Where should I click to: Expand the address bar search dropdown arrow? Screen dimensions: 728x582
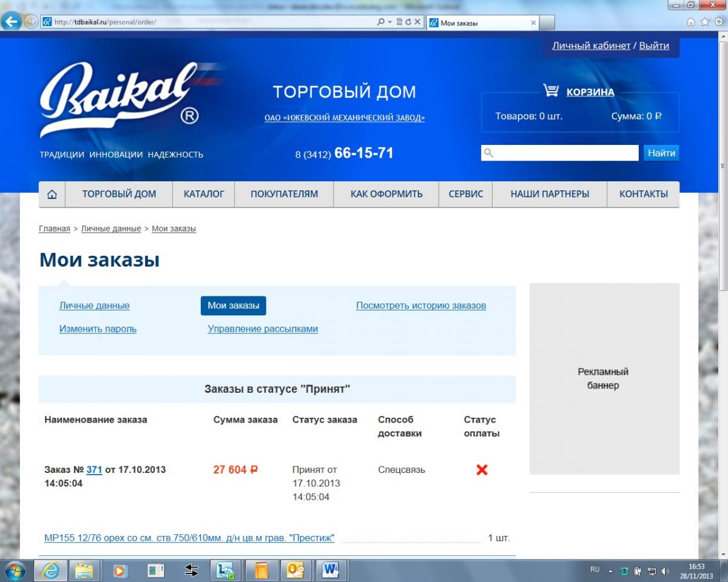pyautogui.click(x=389, y=22)
